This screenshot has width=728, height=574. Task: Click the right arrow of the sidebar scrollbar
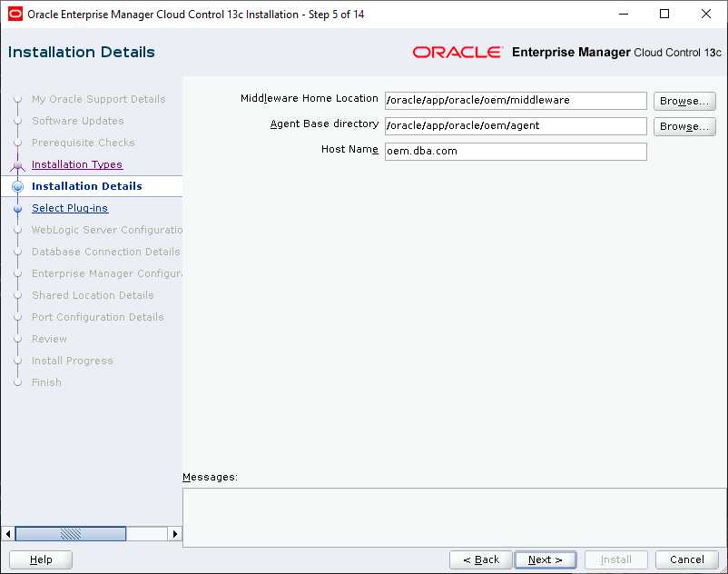pos(174,534)
